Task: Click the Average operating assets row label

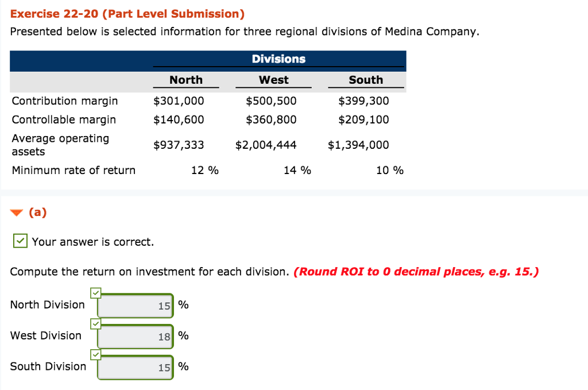Action: coord(60,145)
